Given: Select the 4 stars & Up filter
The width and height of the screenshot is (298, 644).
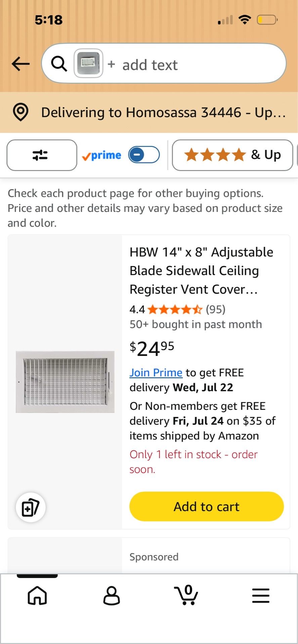Looking at the screenshot, I should pos(232,155).
